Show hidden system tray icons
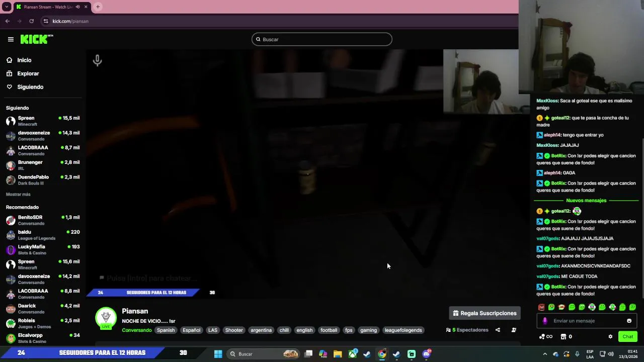Viewport: 644px width, 362px height. point(545,354)
